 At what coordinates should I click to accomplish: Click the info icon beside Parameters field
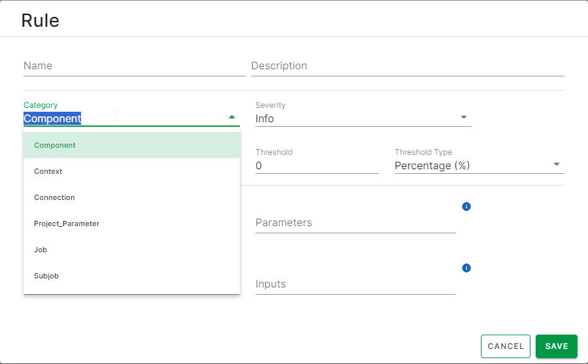[x=466, y=207]
